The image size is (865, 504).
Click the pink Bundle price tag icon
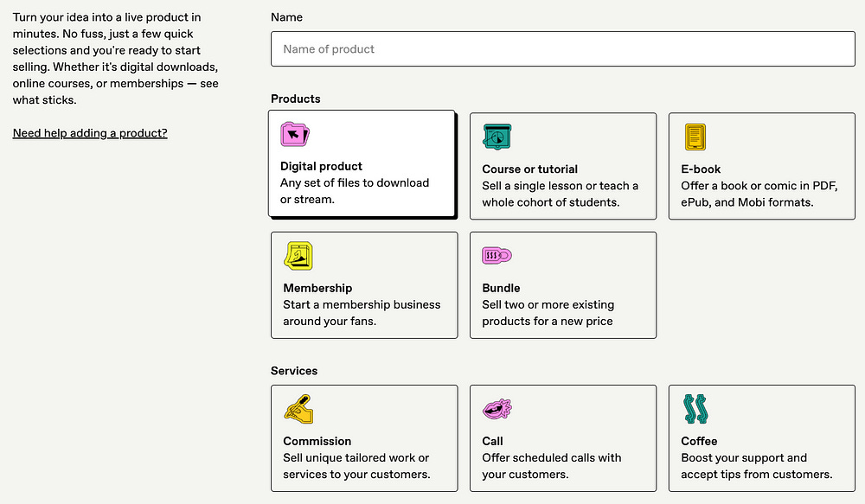pyautogui.click(x=497, y=255)
